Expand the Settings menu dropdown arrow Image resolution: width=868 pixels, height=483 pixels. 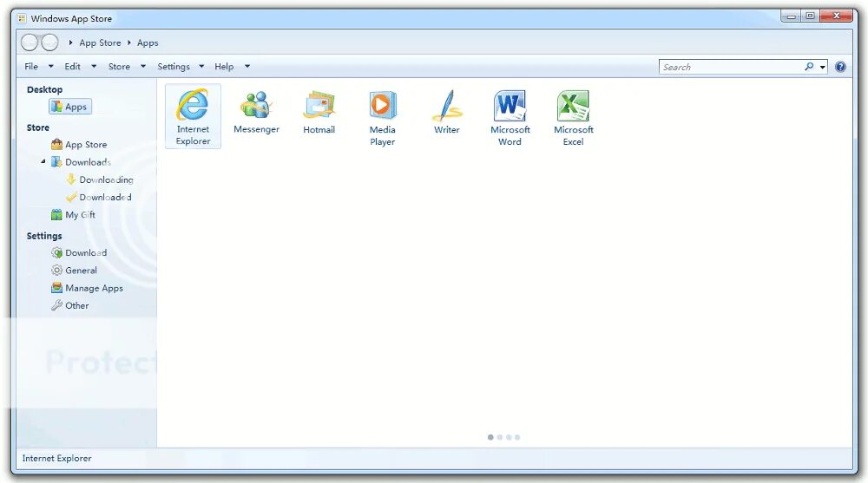point(201,67)
